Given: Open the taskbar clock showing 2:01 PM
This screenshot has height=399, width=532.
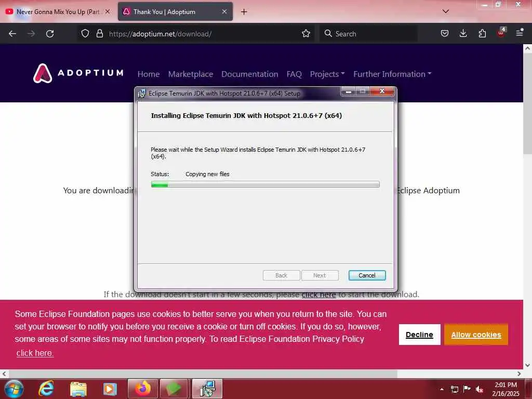Looking at the screenshot, I should [x=506, y=389].
